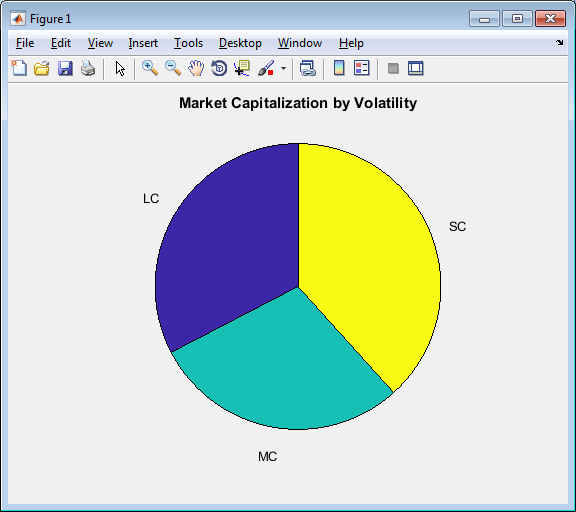This screenshot has width=576, height=512.
Task: Enable the Pan hand tool
Action: (196, 68)
